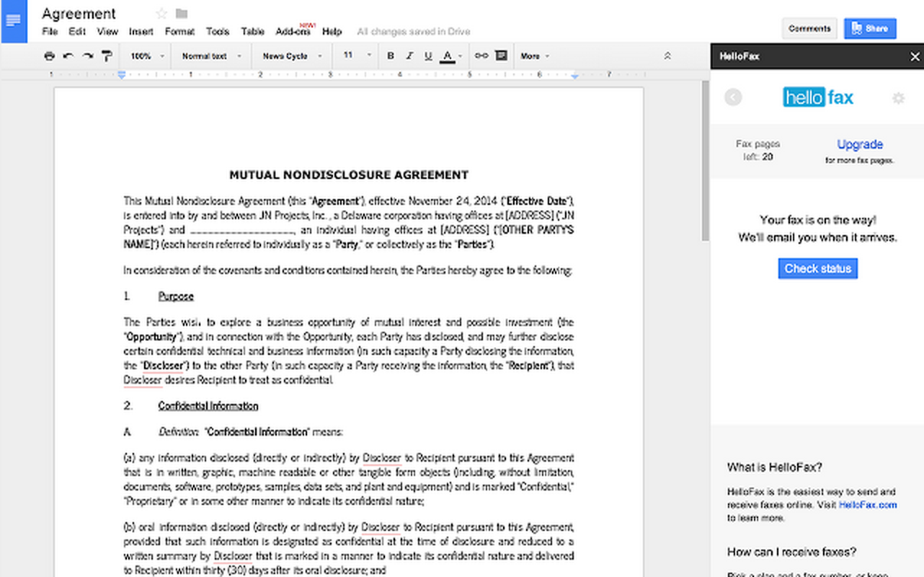Click the Check status button
Image resolution: width=924 pixels, height=577 pixels.
818,268
